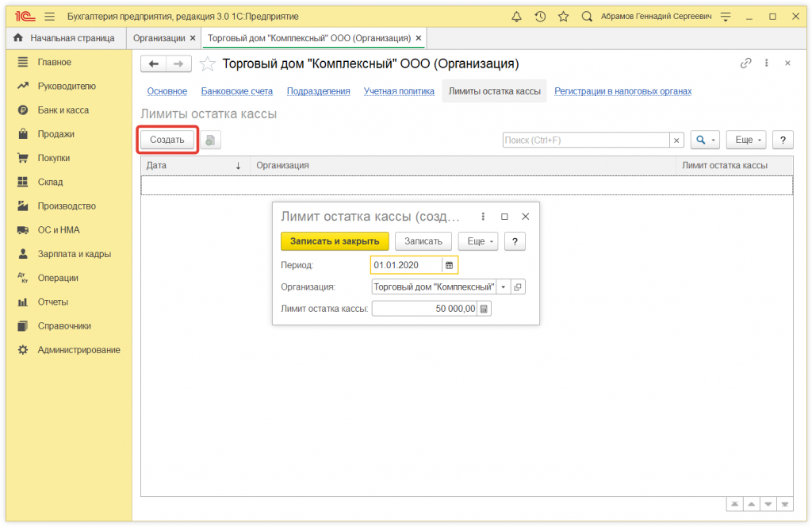Open Банк и касса section
812x527 pixels.
[x=63, y=110]
